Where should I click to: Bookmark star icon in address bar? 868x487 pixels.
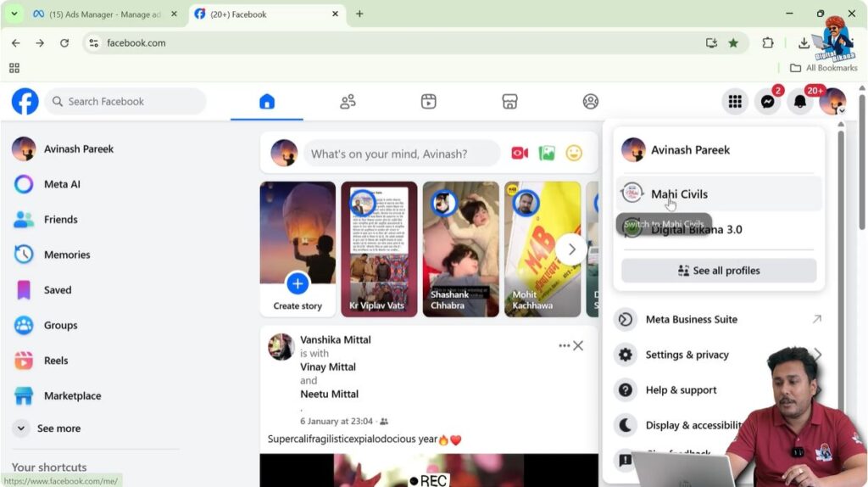click(733, 42)
